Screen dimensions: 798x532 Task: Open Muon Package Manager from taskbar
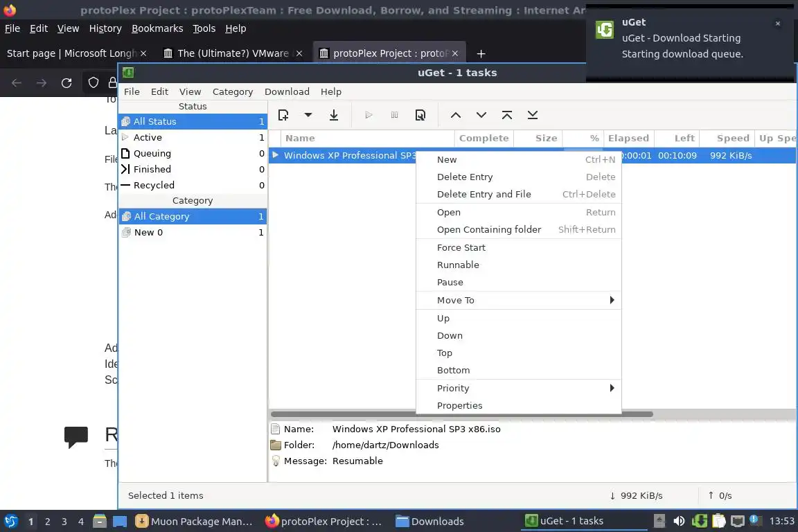click(194, 522)
